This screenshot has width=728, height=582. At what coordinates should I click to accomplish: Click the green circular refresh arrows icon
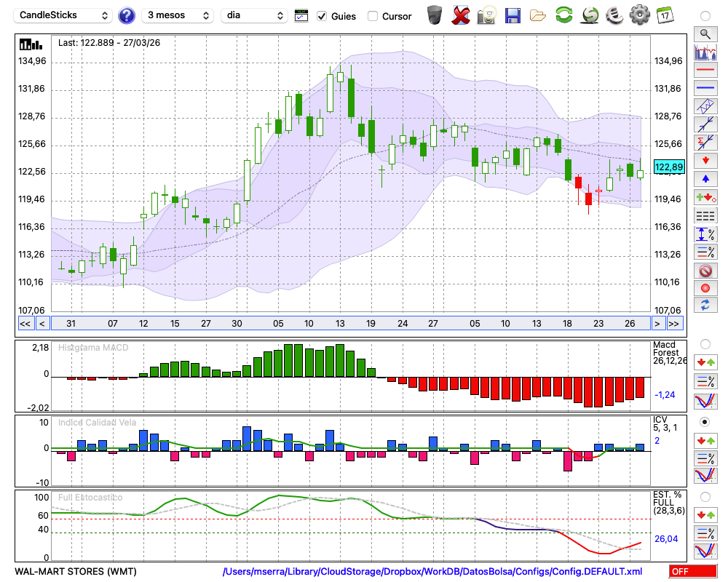563,15
